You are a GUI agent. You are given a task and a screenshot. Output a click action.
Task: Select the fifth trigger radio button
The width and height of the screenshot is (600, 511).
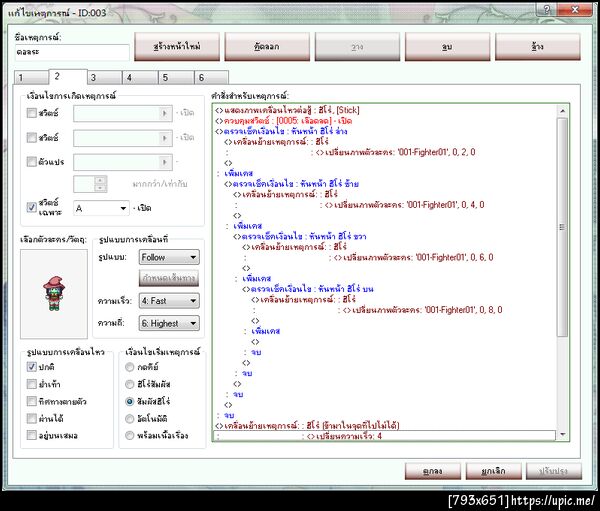(x=130, y=436)
